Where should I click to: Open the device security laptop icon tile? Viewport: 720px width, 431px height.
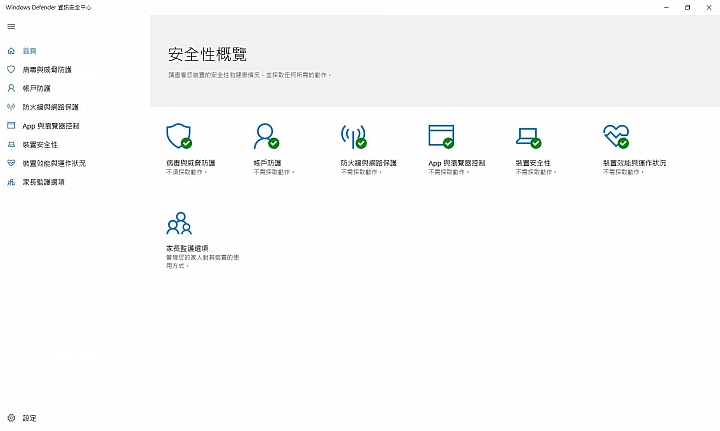coord(529,137)
